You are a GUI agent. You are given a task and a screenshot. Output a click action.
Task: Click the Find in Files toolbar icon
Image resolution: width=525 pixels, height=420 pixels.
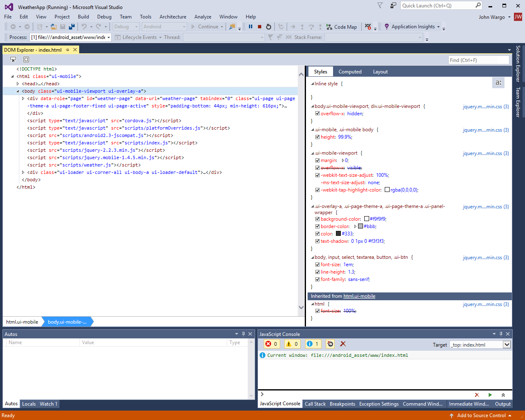[x=232, y=27]
